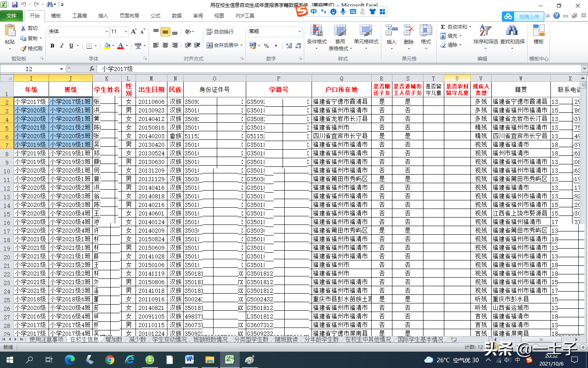Click the decrease indent icon

[188, 45]
